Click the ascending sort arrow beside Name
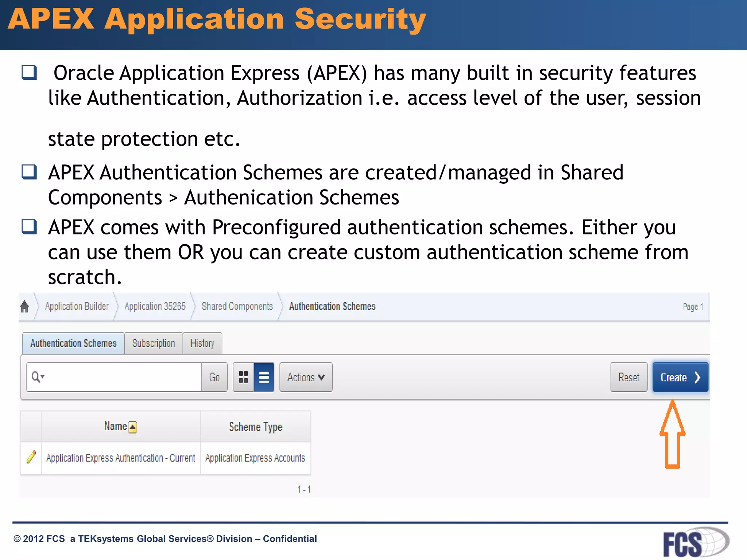Image resolution: width=747 pixels, height=560 pixels. tap(133, 427)
